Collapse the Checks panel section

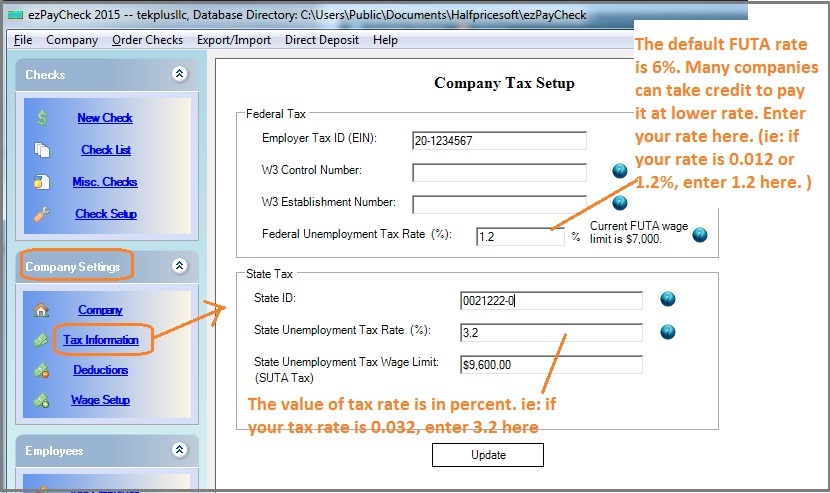click(x=179, y=74)
